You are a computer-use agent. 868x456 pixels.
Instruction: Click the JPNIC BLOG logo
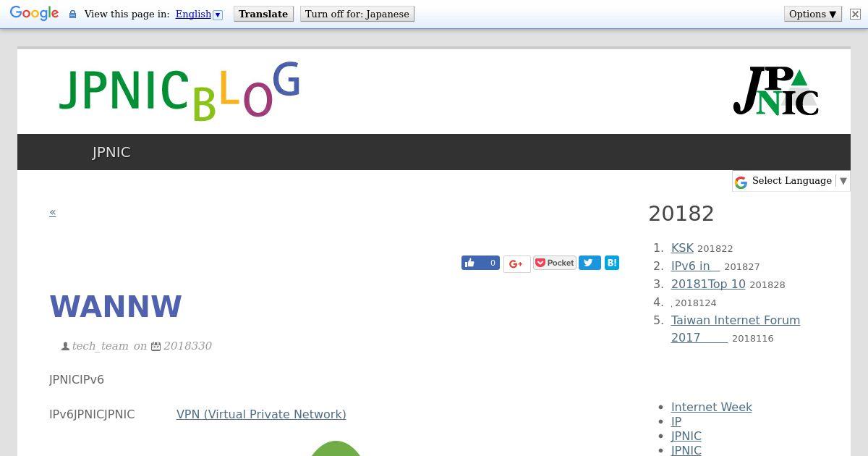(x=179, y=91)
